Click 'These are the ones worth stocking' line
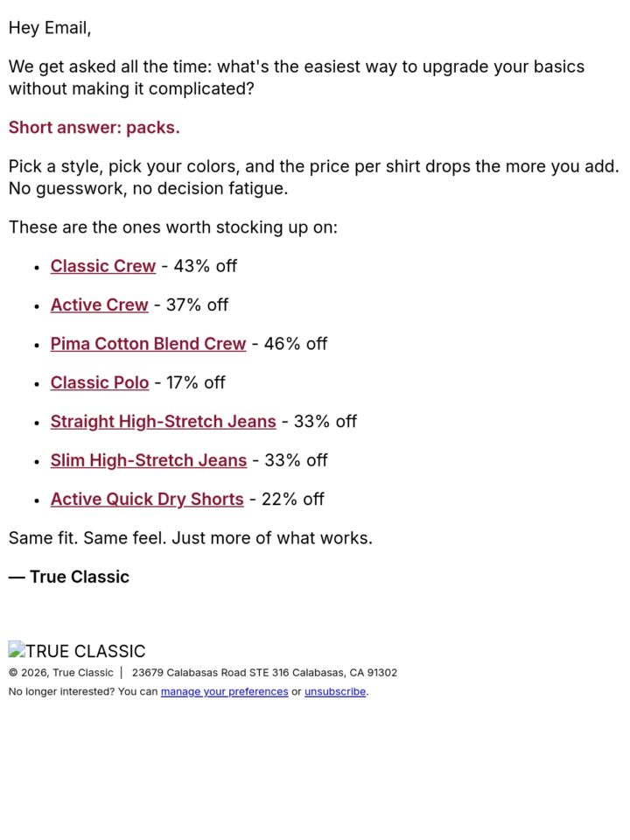 point(173,227)
